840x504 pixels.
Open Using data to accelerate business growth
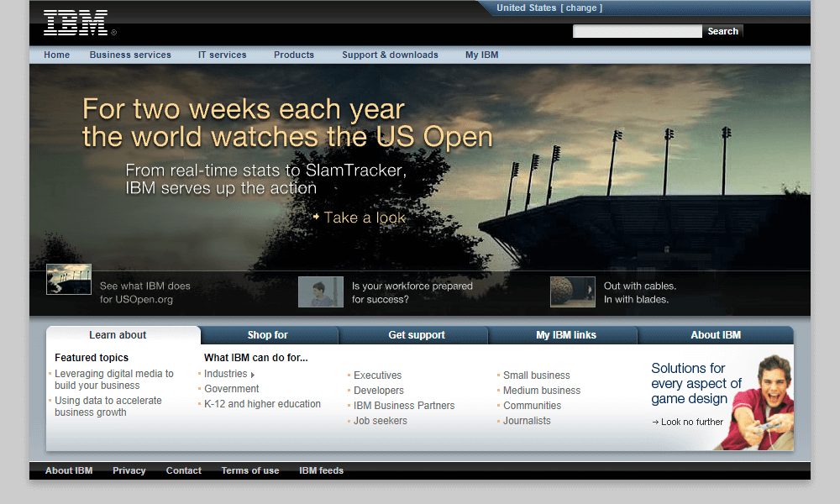click(108, 407)
